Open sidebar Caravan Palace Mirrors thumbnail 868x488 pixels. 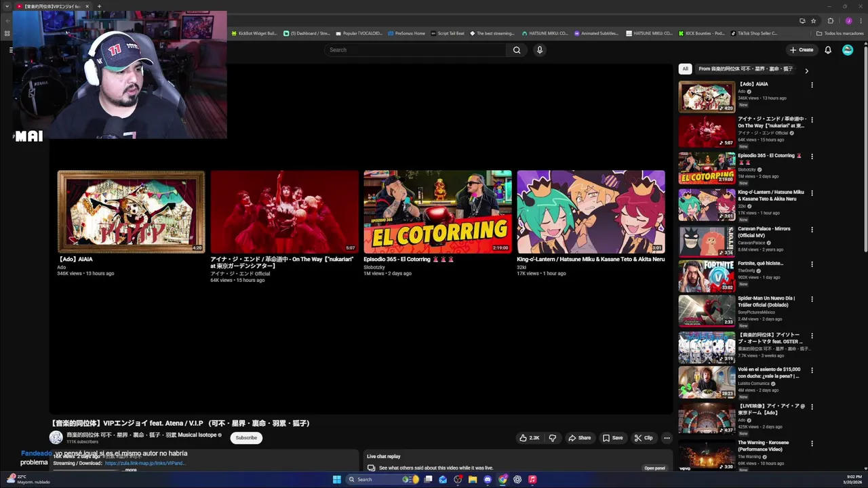pos(707,241)
